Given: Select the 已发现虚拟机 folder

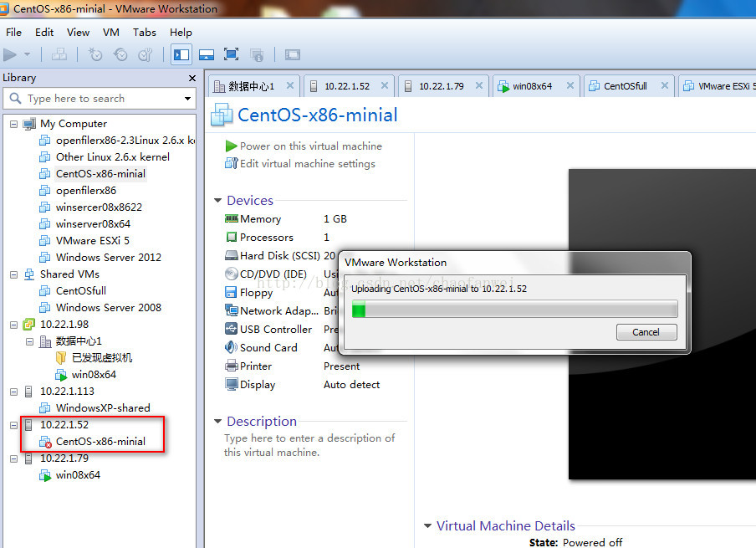Looking at the screenshot, I should pos(94,358).
